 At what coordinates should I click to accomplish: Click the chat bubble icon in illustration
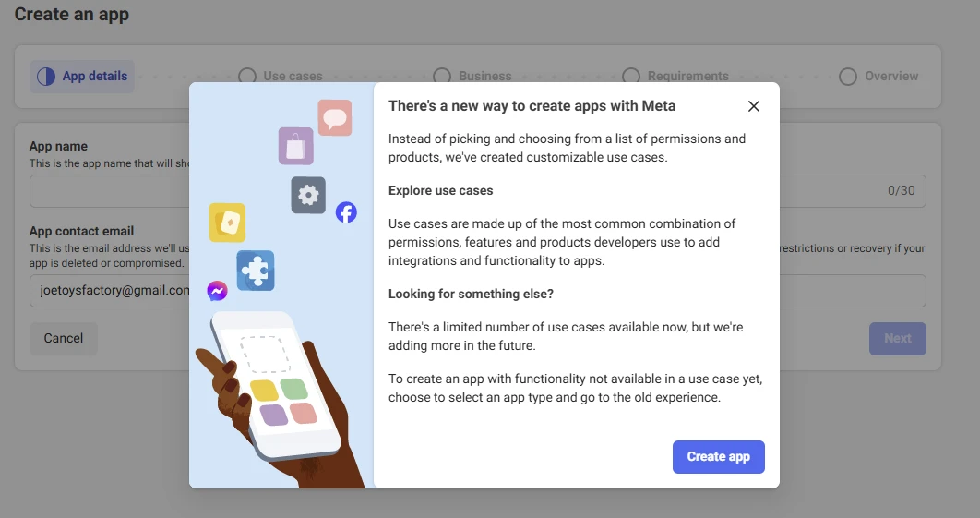coord(335,117)
